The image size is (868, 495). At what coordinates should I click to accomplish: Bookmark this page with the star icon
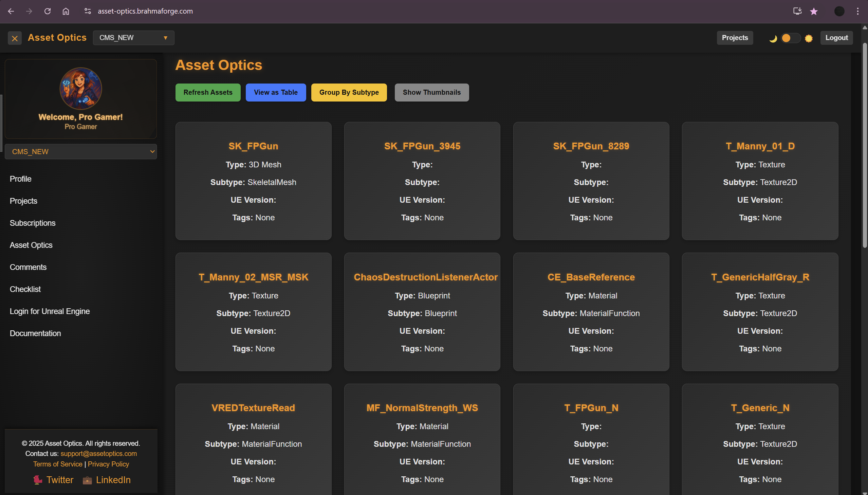(x=814, y=11)
